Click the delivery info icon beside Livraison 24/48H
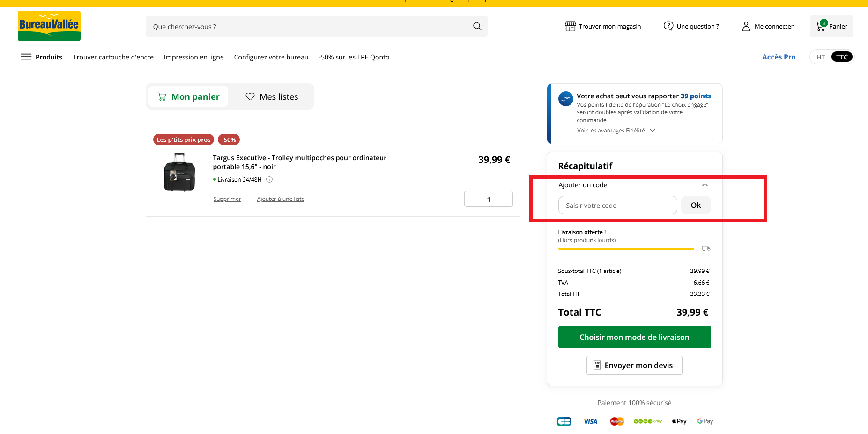Viewport: 868px width, 434px height. click(x=269, y=179)
